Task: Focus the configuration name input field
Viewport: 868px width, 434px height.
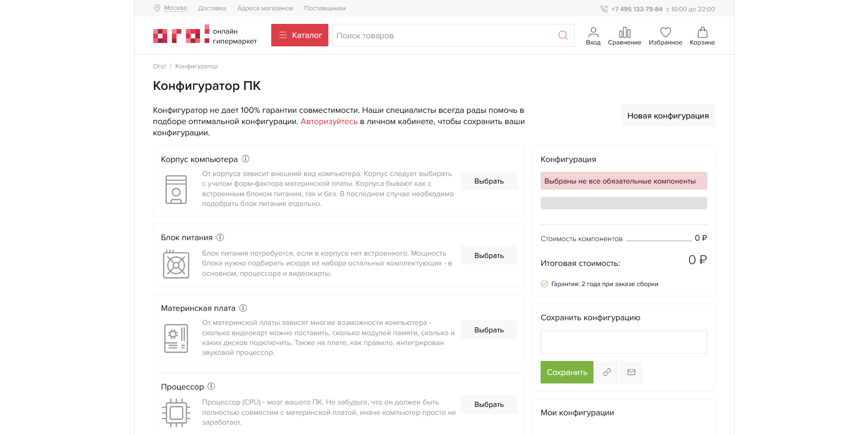Action: point(623,342)
